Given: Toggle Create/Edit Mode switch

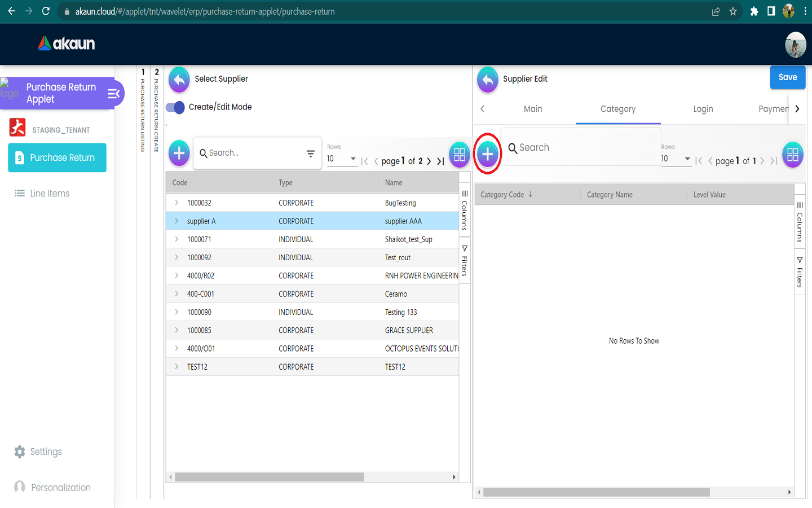Looking at the screenshot, I should pos(175,107).
